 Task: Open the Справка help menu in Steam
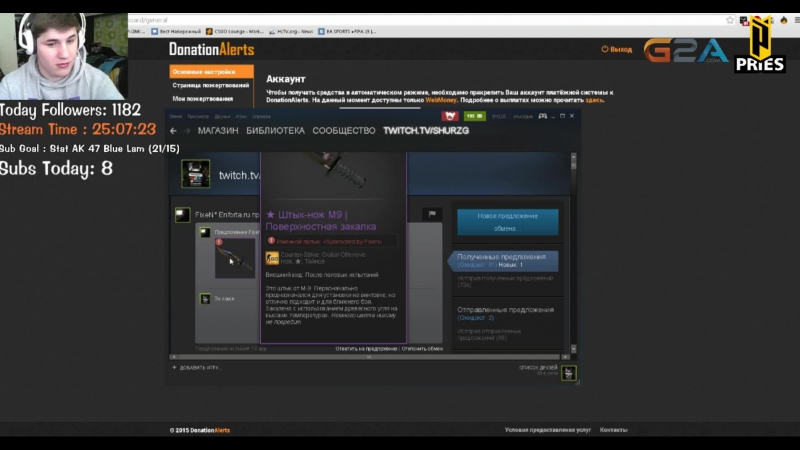click(x=261, y=116)
